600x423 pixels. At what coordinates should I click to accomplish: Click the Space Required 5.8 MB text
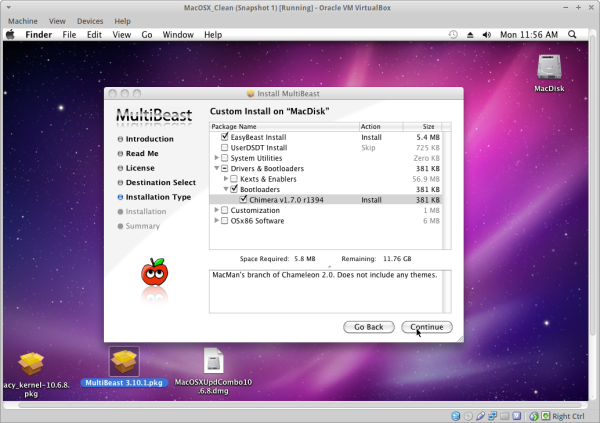pyautogui.click(x=277, y=259)
